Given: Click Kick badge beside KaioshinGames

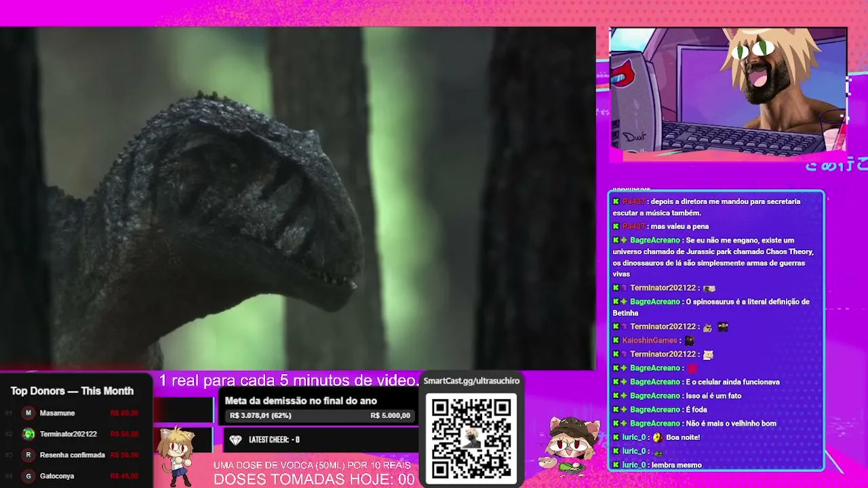Looking at the screenshot, I should click(616, 340).
